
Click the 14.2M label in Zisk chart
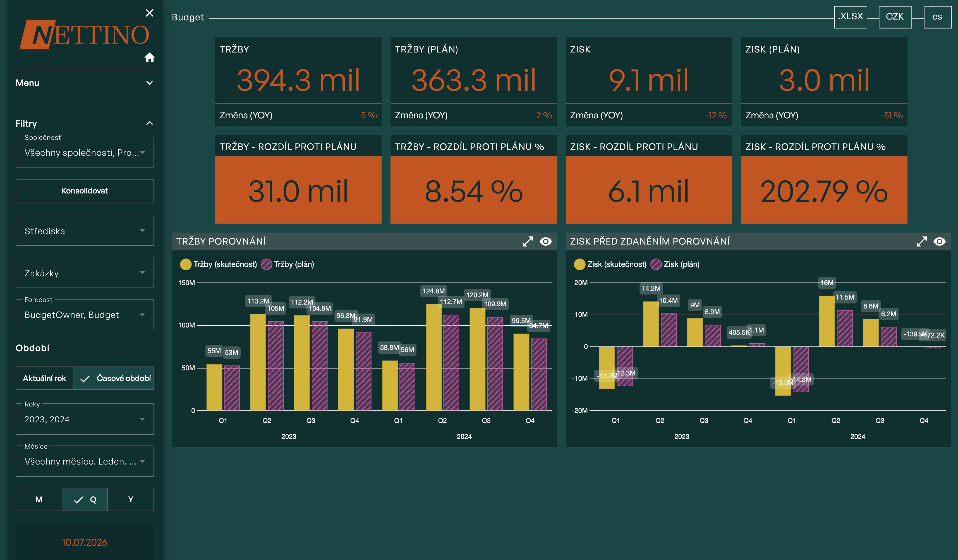tap(651, 289)
